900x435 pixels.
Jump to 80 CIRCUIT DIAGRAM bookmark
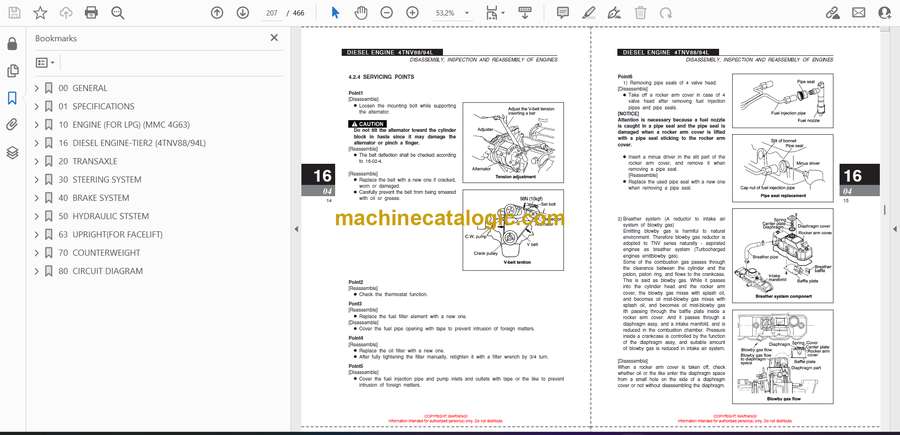tap(100, 271)
